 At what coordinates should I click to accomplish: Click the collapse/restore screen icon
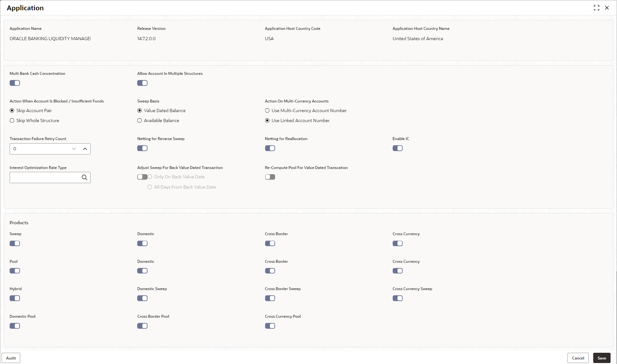[x=596, y=8]
